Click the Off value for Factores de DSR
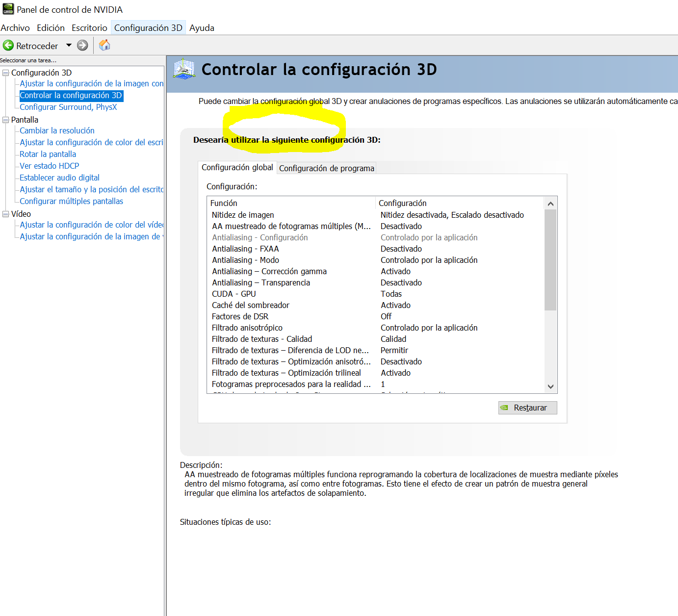The height and width of the screenshot is (616, 678). [x=386, y=316]
